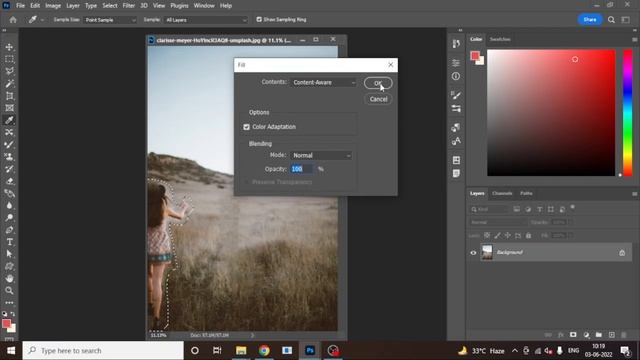Select the Frame tool
640x360 pixels.
tap(9, 108)
